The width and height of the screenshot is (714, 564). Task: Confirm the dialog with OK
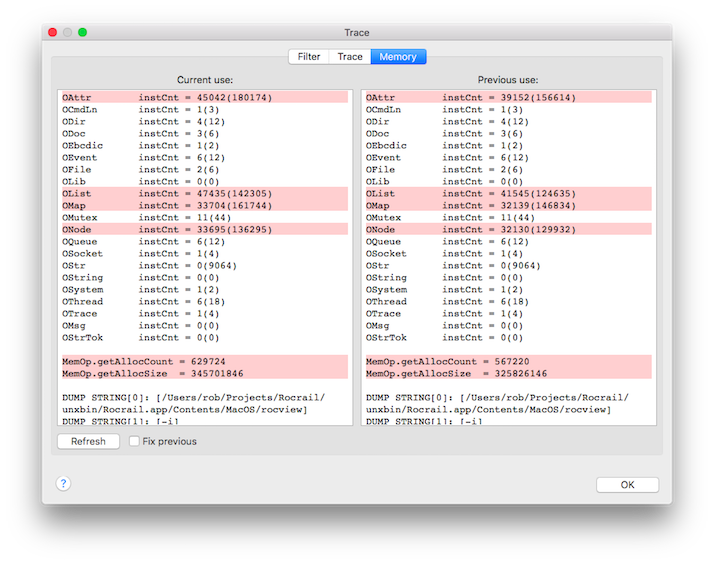click(x=627, y=485)
